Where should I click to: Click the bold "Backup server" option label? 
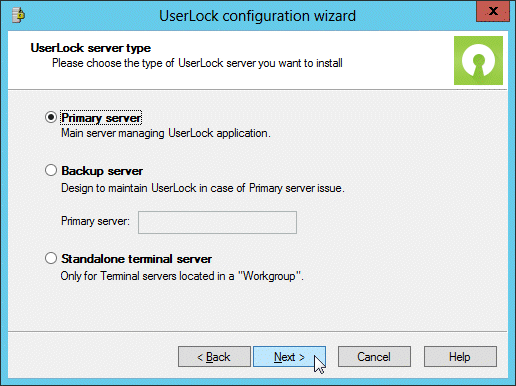coord(102,171)
